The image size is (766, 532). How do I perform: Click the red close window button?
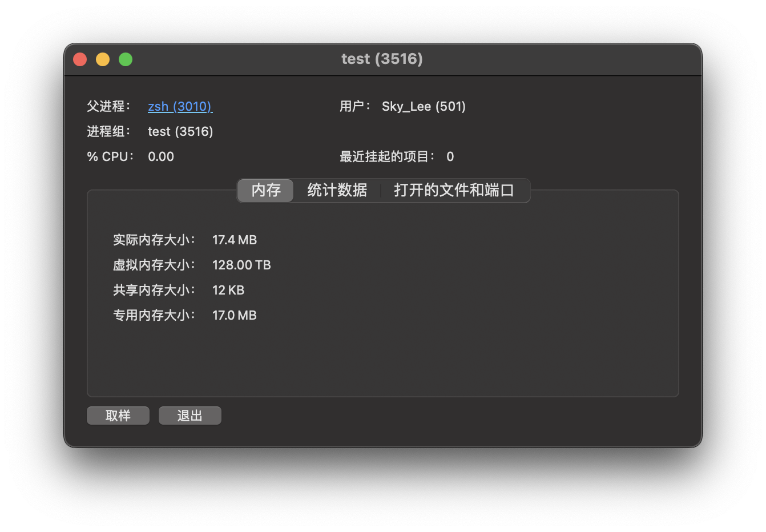[x=80, y=59]
